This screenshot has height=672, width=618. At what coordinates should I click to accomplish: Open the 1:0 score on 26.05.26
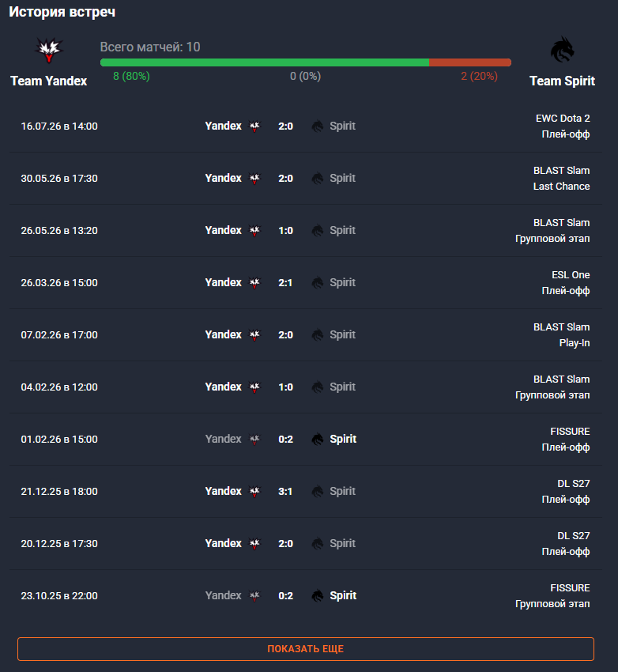[285, 231]
